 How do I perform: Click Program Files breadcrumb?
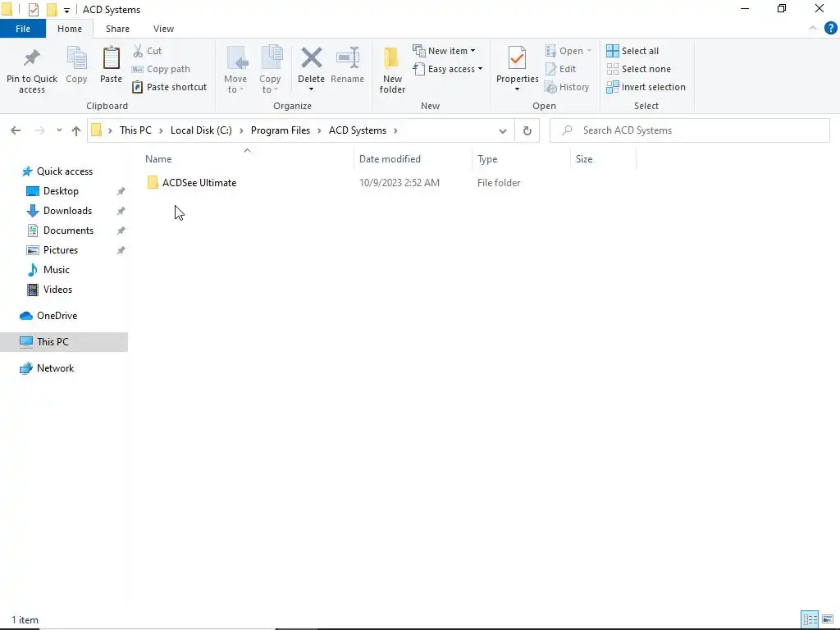click(281, 130)
